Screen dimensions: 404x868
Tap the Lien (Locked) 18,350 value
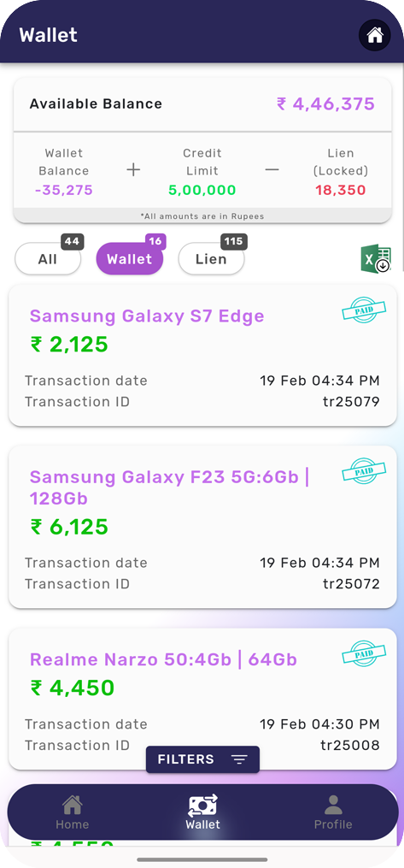(341, 191)
